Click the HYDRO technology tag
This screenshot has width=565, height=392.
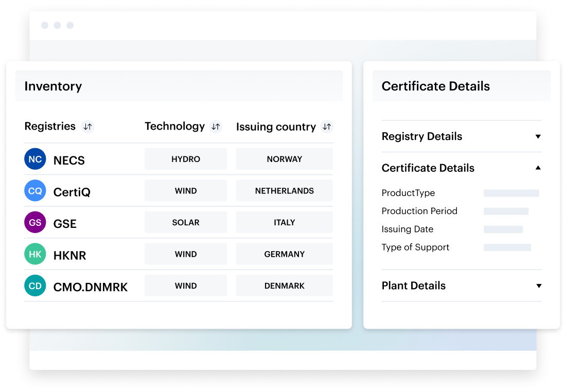[x=186, y=159]
